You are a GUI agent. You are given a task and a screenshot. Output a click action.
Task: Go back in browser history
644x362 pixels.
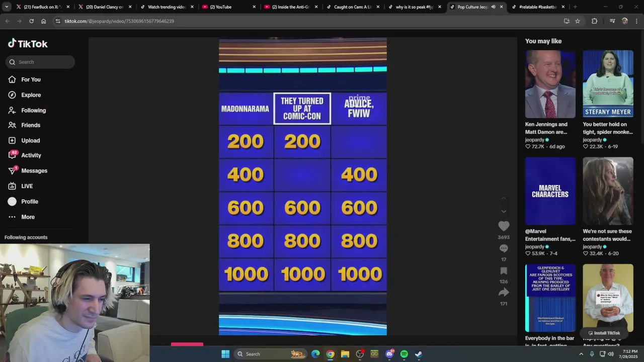7,21
